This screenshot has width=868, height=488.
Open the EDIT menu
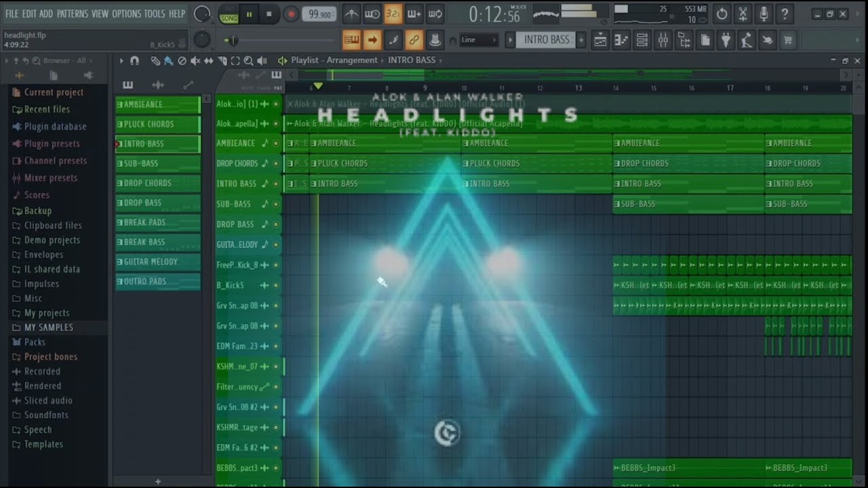point(29,14)
